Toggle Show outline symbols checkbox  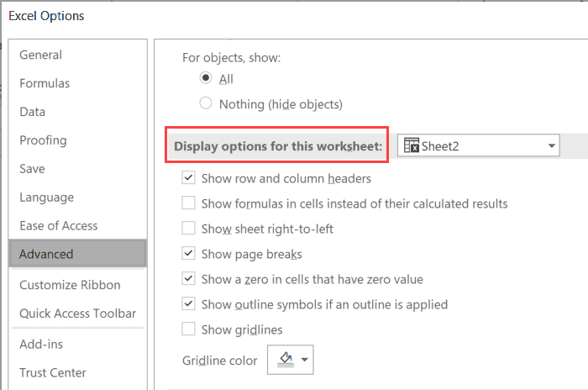coord(189,304)
